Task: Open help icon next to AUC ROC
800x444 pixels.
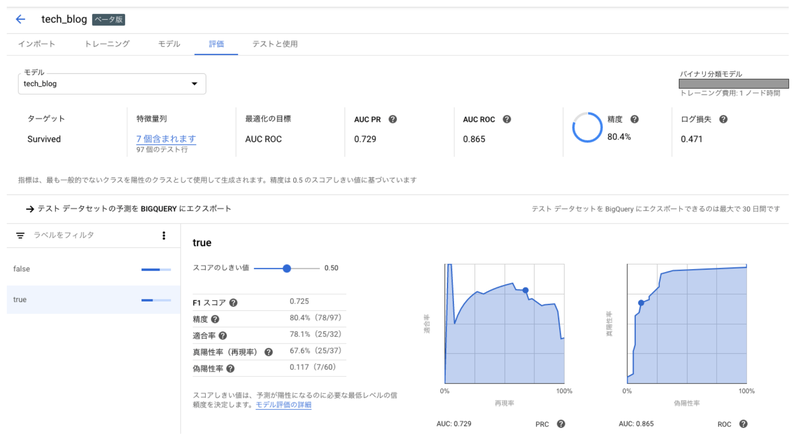Action: [507, 119]
